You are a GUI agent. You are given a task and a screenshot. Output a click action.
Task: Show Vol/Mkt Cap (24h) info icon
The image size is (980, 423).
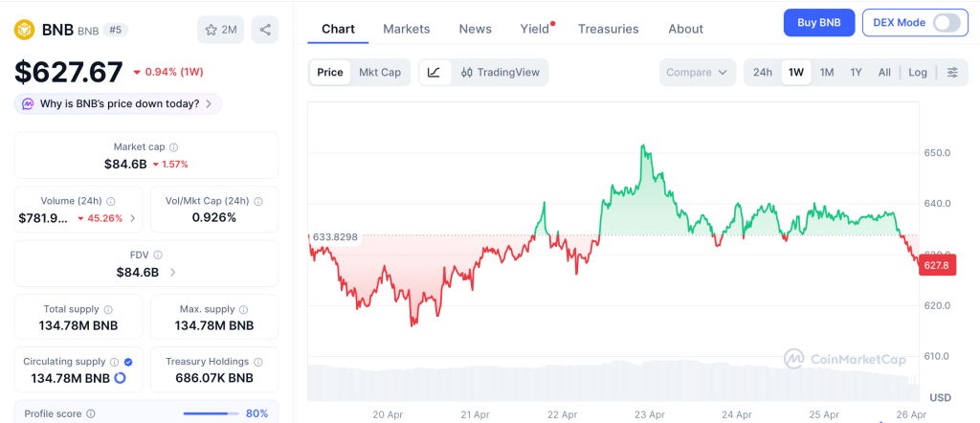click(x=258, y=201)
